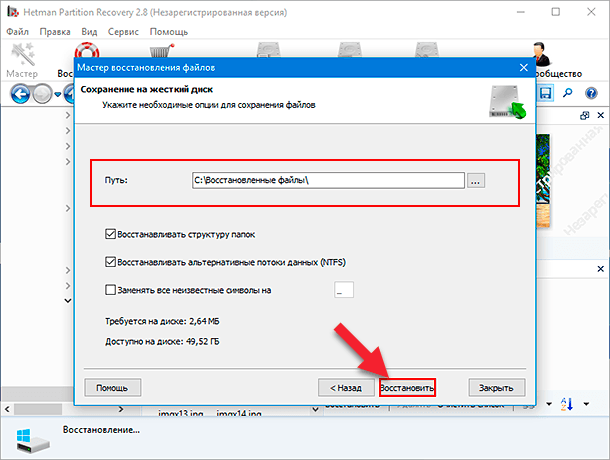This screenshot has height=460, width=610.
Task: Toggle restore folder structure checkbox
Action: [x=110, y=234]
